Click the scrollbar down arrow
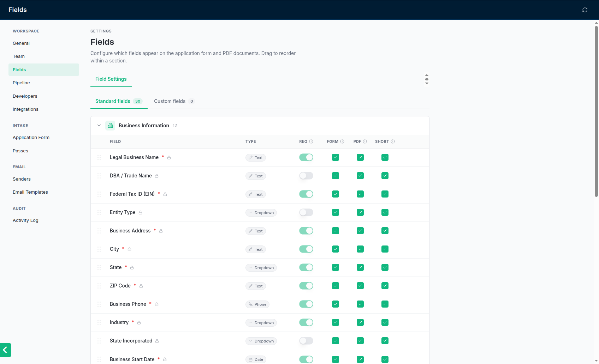This screenshot has width=599, height=364. 596,361
